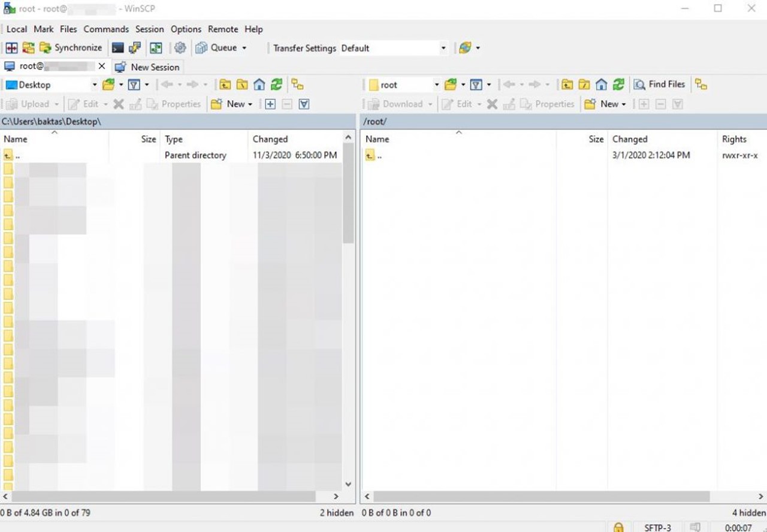Image resolution: width=767 pixels, height=532 pixels.
Task: Click the Keep Remote Directory Up to Date icon
Action: (156, 48)
